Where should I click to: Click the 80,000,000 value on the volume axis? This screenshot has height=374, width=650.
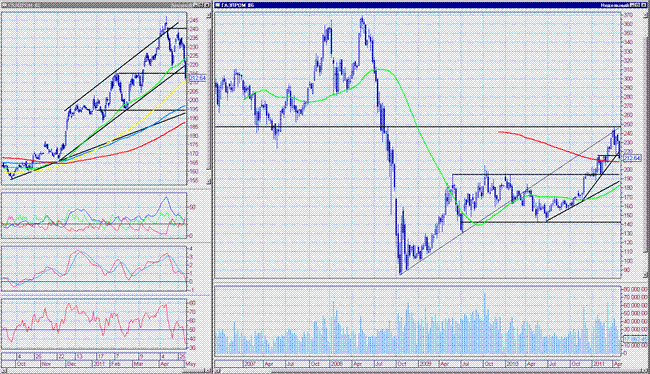click(635, 289)
